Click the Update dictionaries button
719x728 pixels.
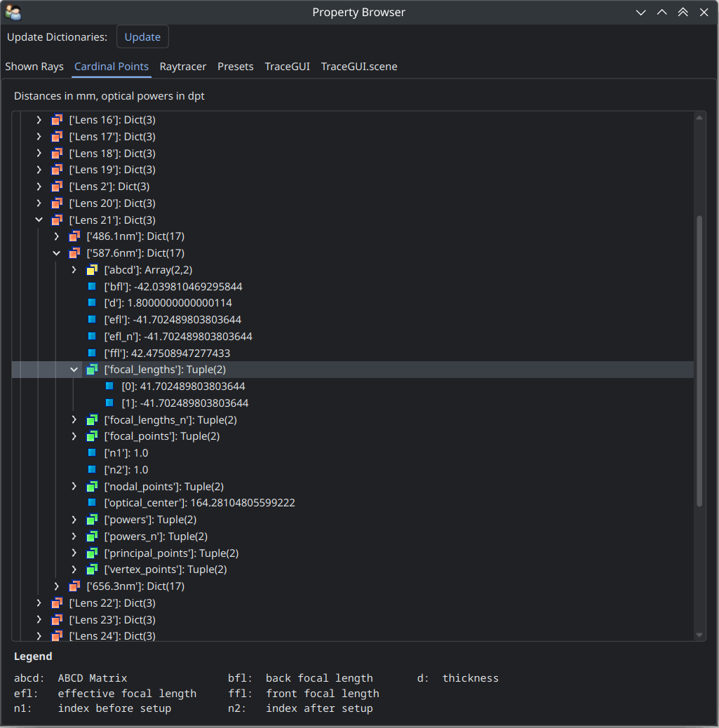[x=142, y=36]
